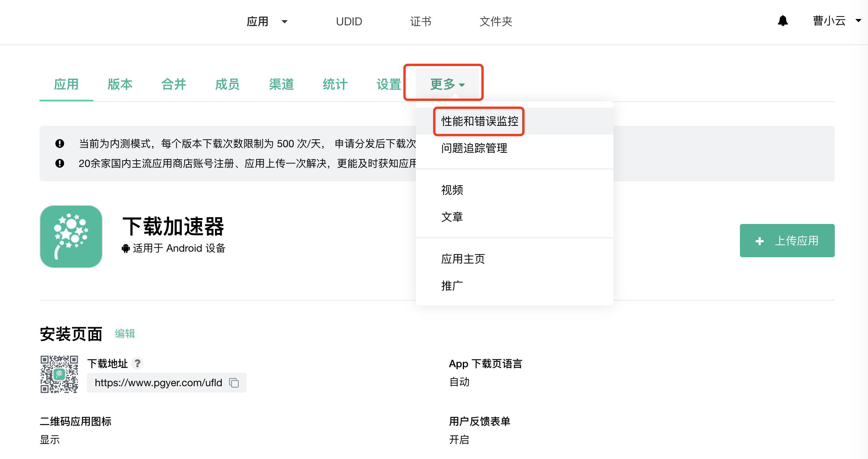Click the second warning exclamation icon

click(60, 163)
